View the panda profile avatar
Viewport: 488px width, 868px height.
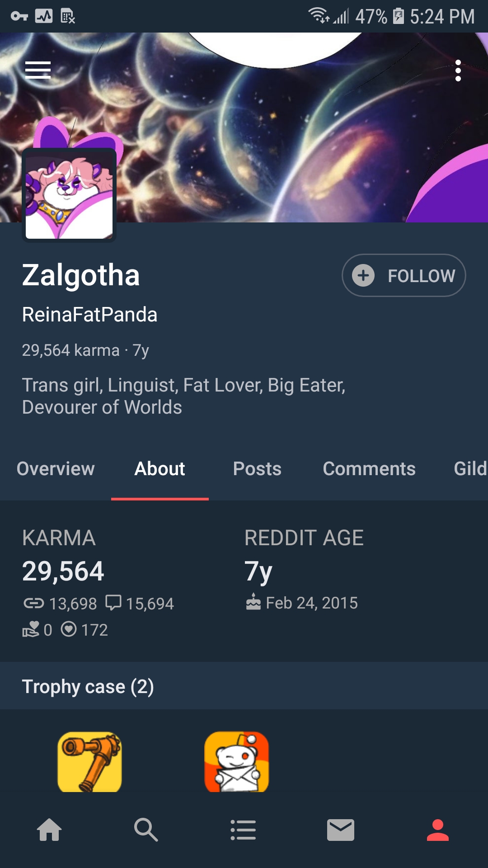[69, 195]
